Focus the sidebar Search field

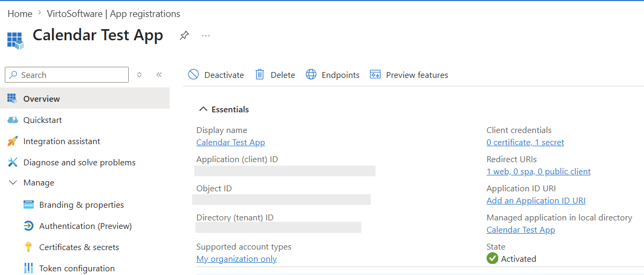coord(67,75)
